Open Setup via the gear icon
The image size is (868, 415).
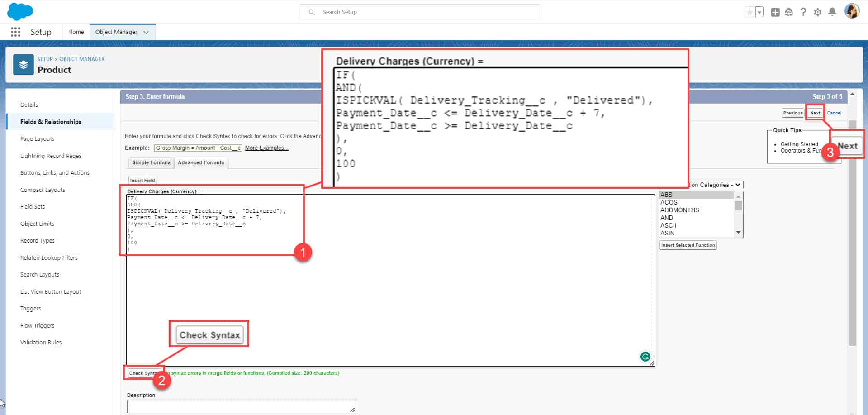tap(818, 12)
